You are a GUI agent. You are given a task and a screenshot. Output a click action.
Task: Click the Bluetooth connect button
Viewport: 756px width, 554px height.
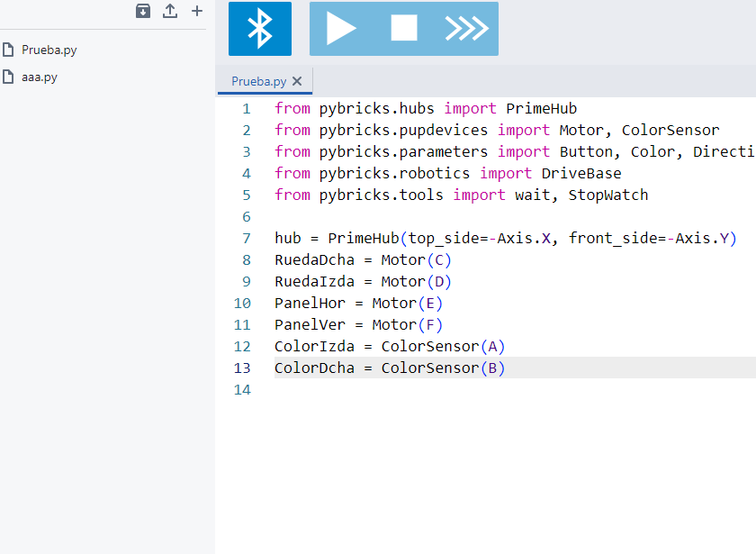[x=259, y=29]
